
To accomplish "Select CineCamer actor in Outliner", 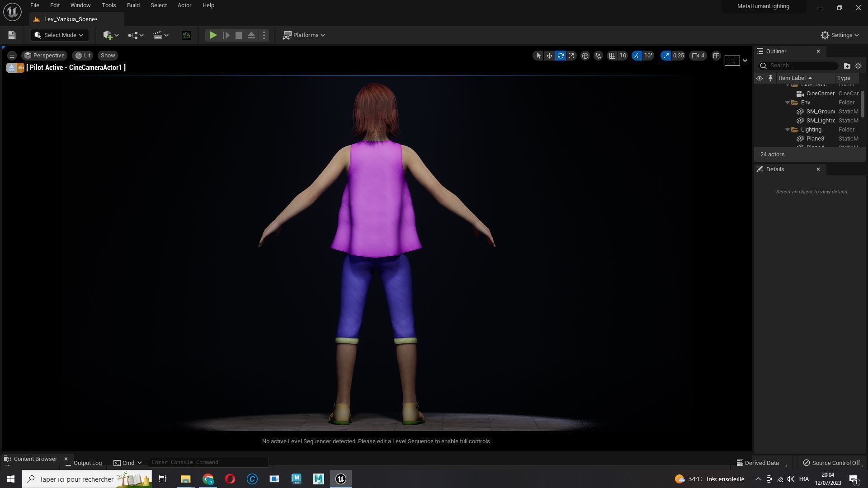I will coord(820,94).
